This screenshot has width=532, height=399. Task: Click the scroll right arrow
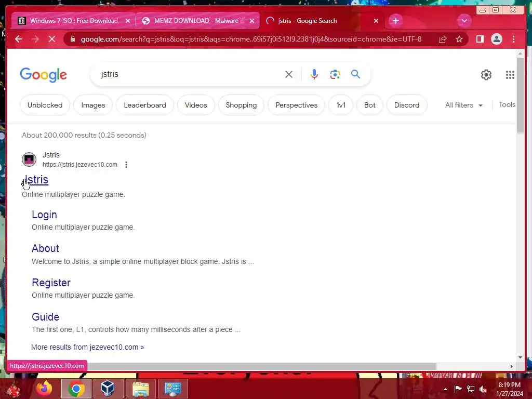tap(512, 366)
